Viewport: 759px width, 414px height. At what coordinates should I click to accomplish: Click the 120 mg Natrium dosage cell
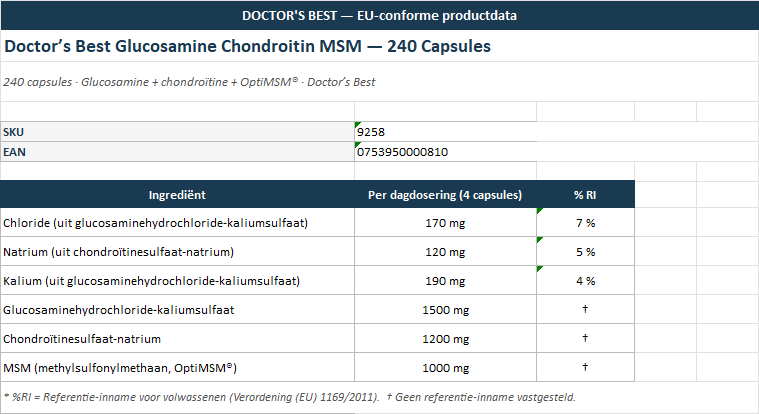click(x=445, y=252)
